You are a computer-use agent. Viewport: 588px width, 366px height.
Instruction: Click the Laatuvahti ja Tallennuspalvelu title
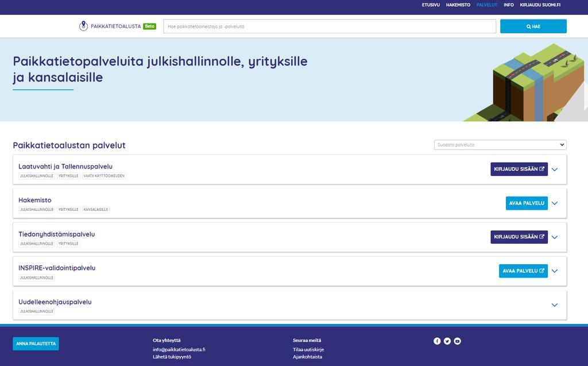click(x=65, y=166)
